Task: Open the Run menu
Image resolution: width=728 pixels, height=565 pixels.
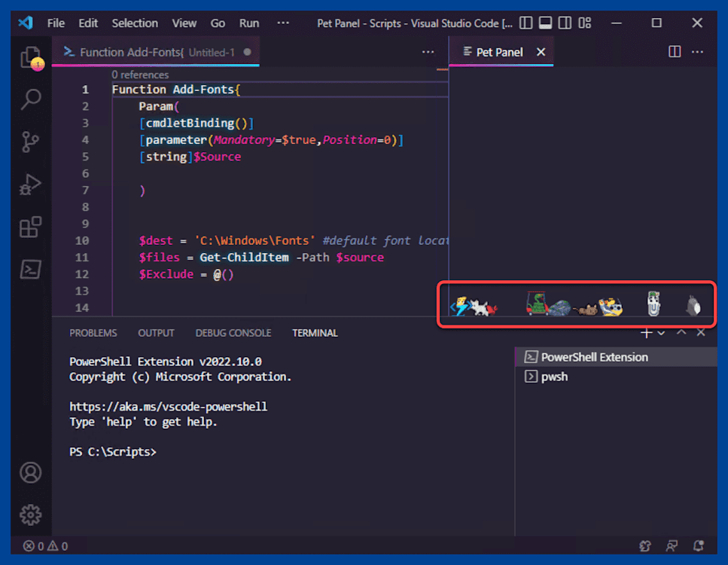Action: coord(249,23)
